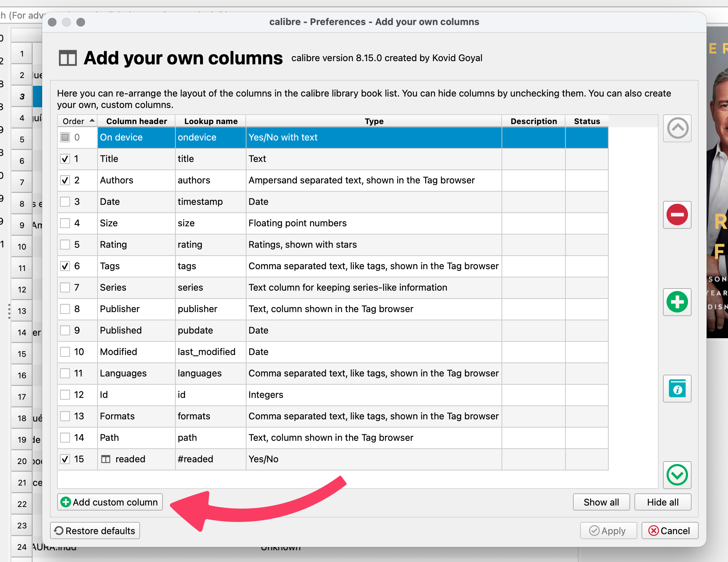Viewport: 728px width, 562px height.
Task: Toggle the On device column checkbox
Action: pyautogui.click(x=65, y=137)
